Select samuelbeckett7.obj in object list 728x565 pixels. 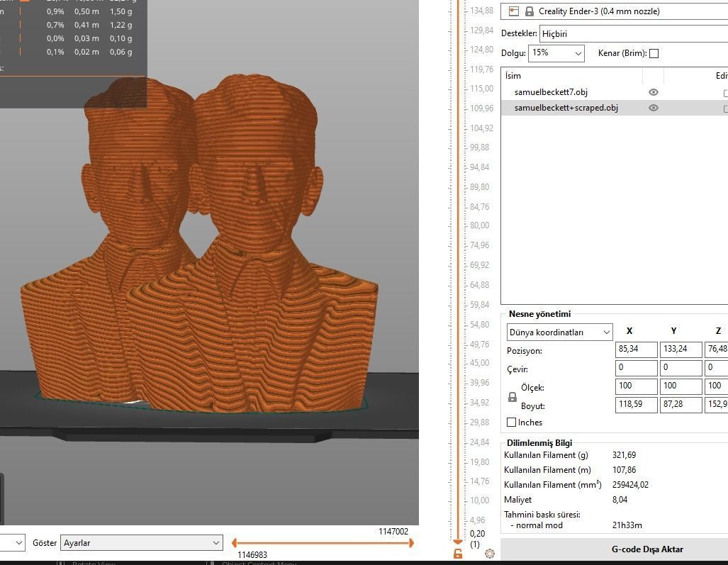click(551, 92)
